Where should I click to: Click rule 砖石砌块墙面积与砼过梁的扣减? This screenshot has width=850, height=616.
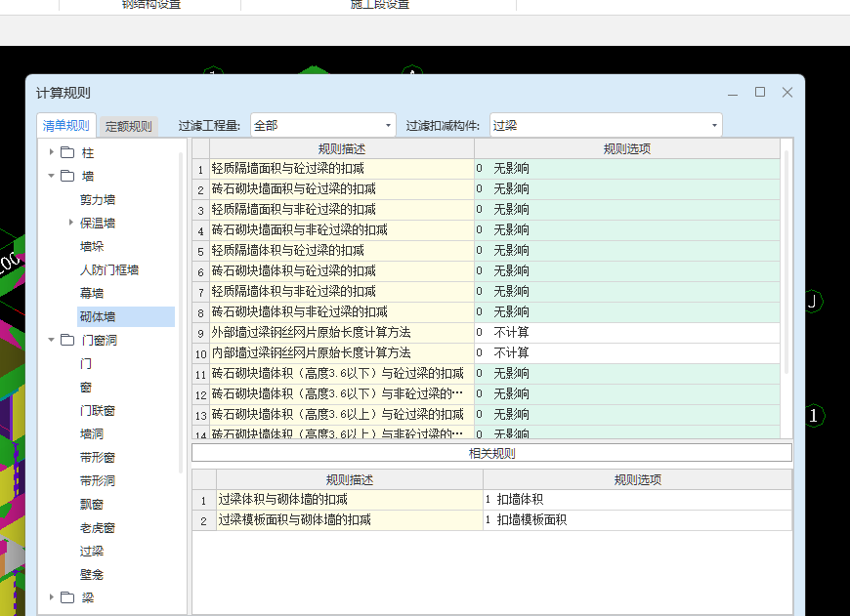(342, 189)
